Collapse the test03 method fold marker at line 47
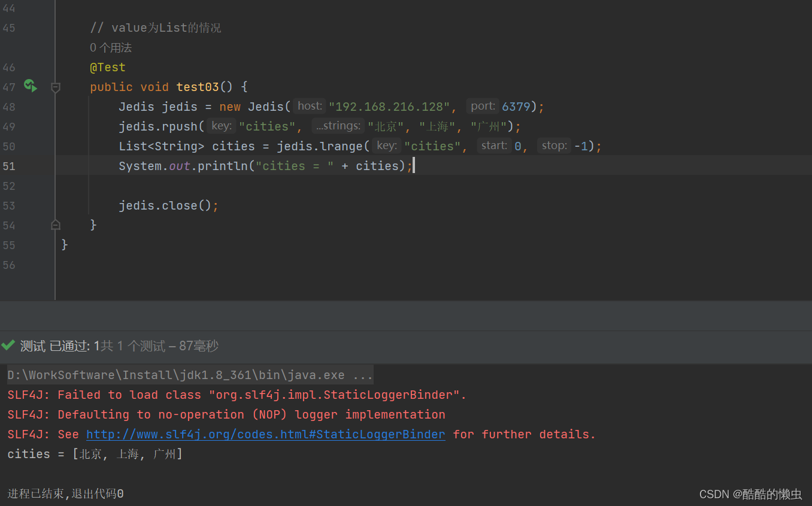The width and height of the screenshot is (812, 506). [x=56, y=87]
